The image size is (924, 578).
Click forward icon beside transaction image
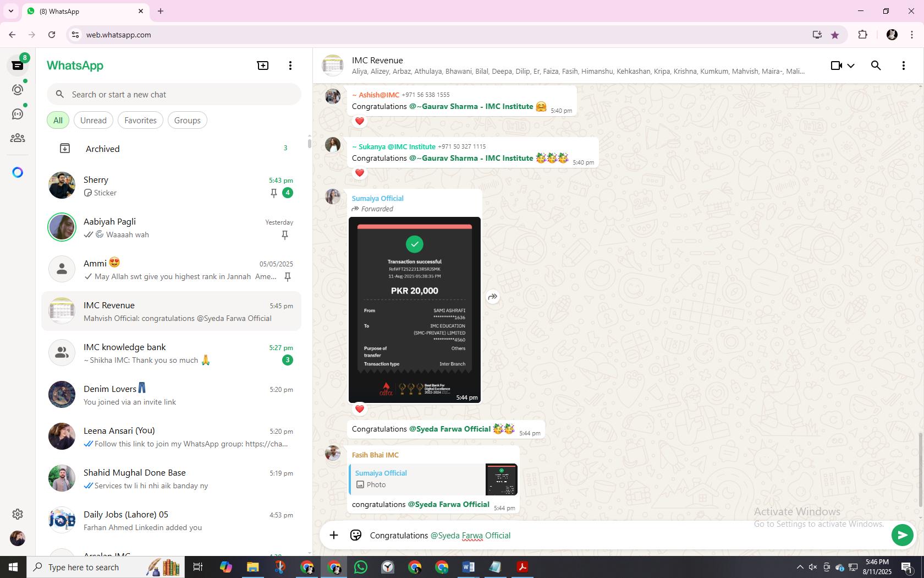493,297
